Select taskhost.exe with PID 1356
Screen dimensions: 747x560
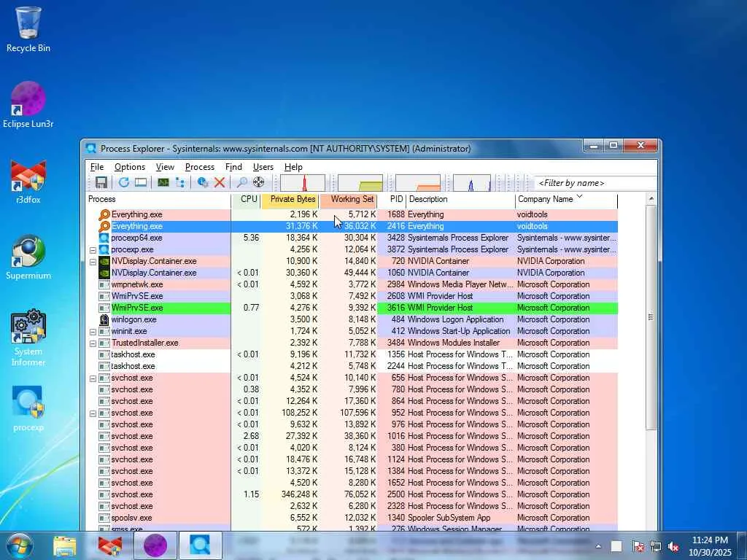352,355
